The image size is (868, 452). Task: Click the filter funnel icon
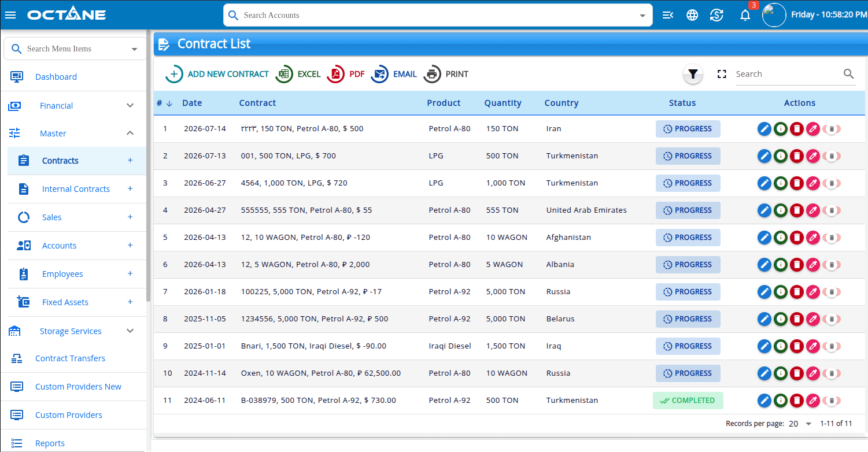point(693,74)
